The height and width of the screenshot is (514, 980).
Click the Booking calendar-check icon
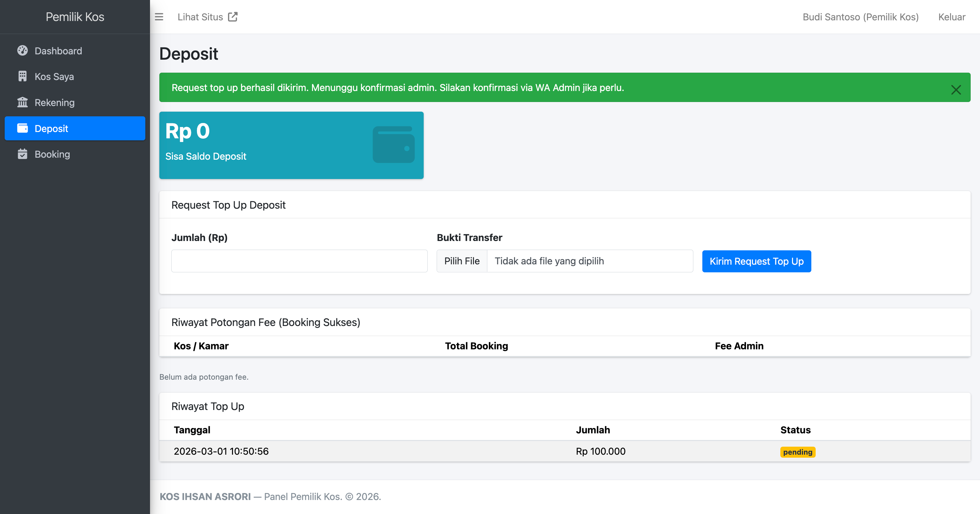pyautogui.click(x=22, y=154)
